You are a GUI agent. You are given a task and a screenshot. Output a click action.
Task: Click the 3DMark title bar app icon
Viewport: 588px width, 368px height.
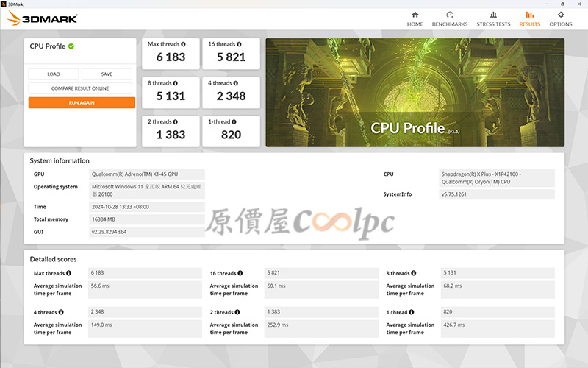click(4, 4)
